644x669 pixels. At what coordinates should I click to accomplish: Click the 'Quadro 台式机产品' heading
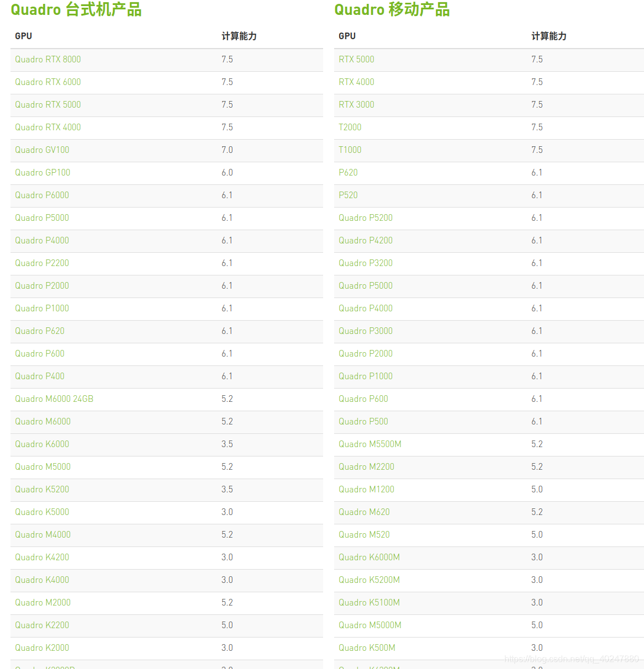coord(76,9)
